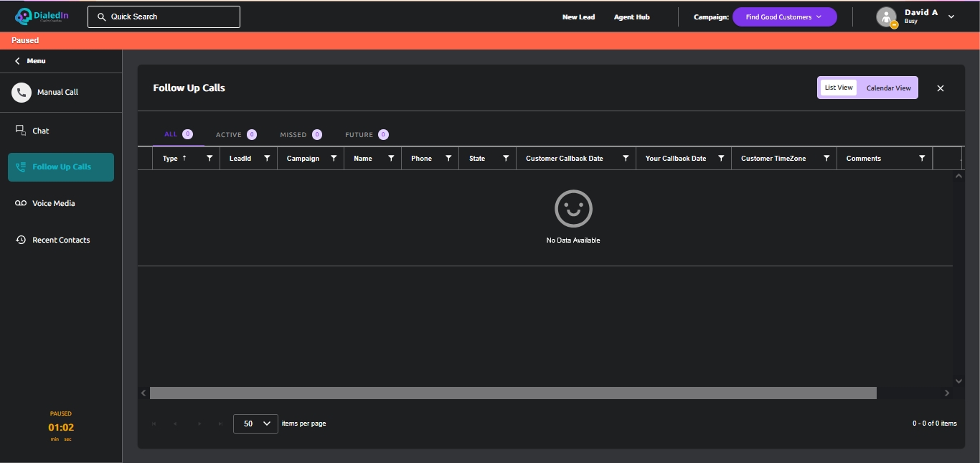Expand the Find Good Customers campaign dropdown
Image resolution: width=980 pixels, height=463 pixels.
(x=784, y=17)
